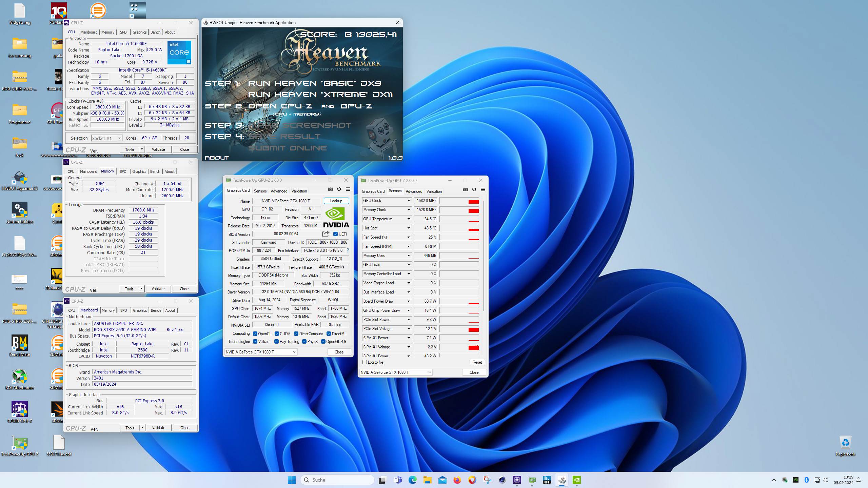This screenshot has width=868, height=488.
Task: Open Norton Utilities desktop icon
Action: pyautogui.click(x=20, y=213)
